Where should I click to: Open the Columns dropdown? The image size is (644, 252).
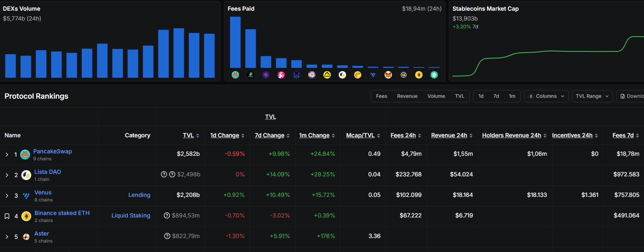pyautogui.click(x=546, y=96)
